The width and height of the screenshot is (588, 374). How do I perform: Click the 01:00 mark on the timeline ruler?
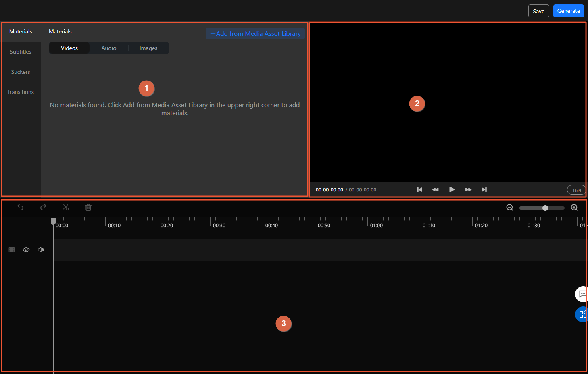(376, 226)
